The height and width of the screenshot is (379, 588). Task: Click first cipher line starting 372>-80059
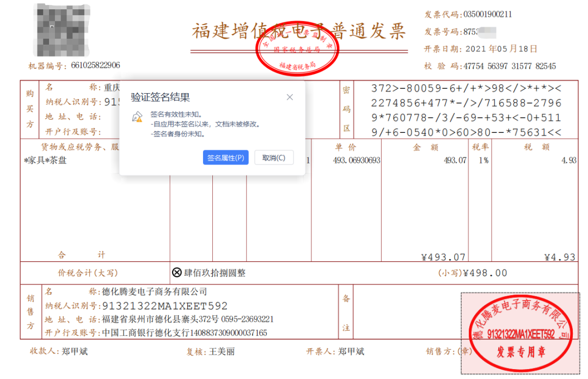point(466,88)
